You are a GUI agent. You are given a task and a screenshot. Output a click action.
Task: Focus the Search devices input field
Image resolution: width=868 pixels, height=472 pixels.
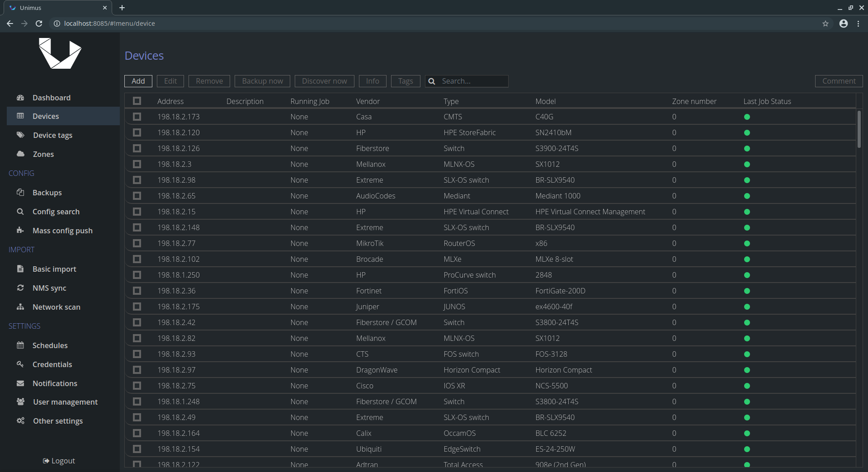(x=472, y=81)
